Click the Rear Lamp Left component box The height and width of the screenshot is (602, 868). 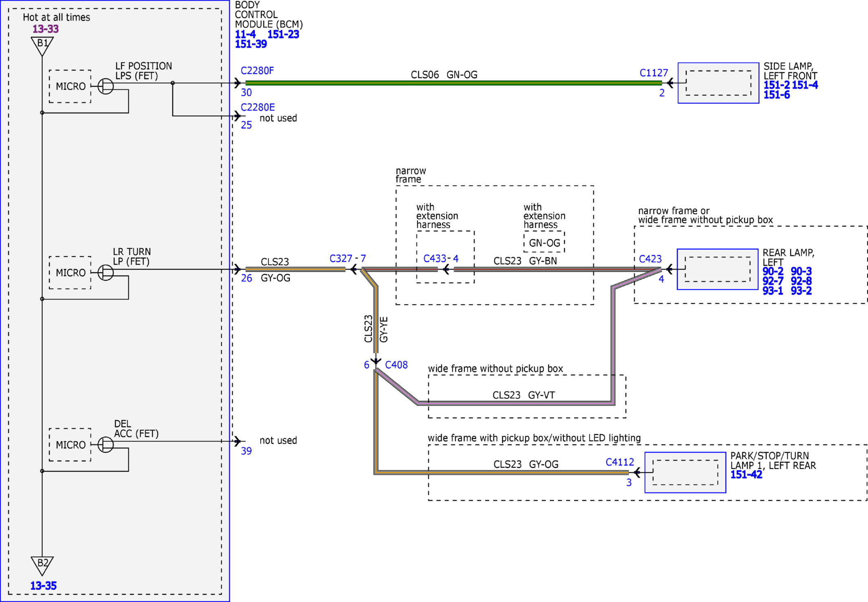(717, 269)
